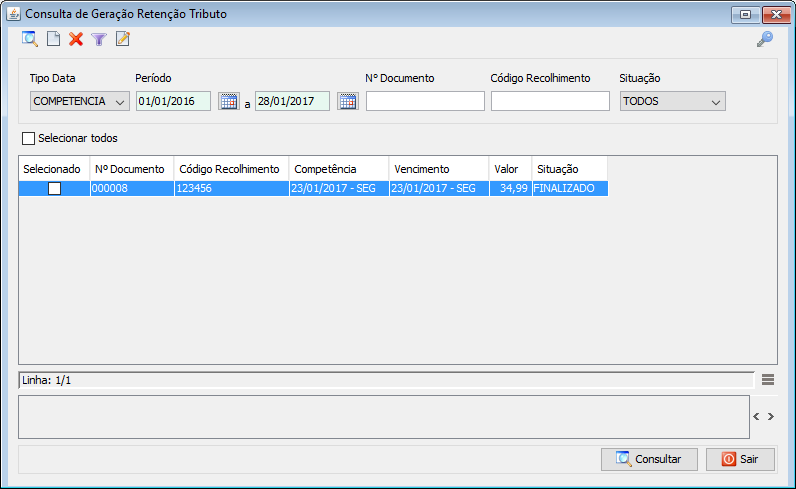Click the new blank document toolbar icon
The image size is (796, 489).
pos(53,39)
